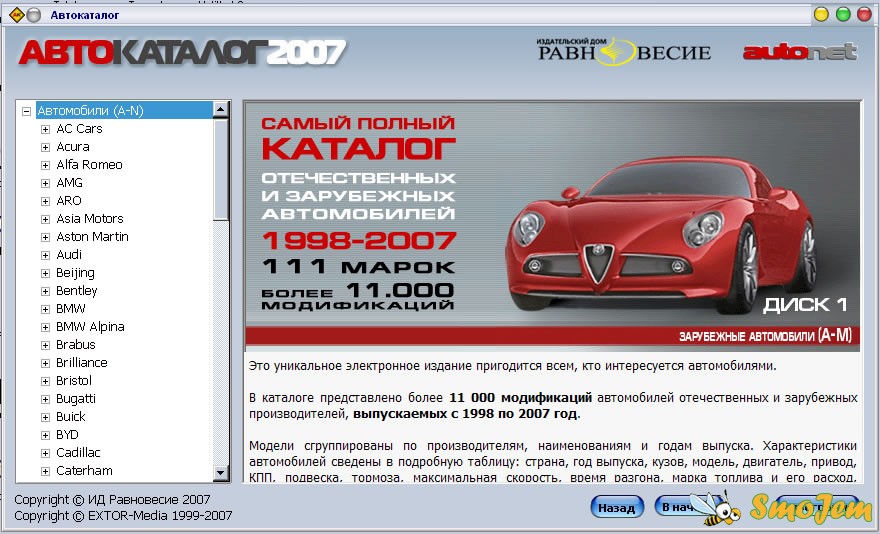Click the АВТОКАТАЛОГ 2007 logo
The height and width of the screenshot is (534, 880).
click(182, 53)
